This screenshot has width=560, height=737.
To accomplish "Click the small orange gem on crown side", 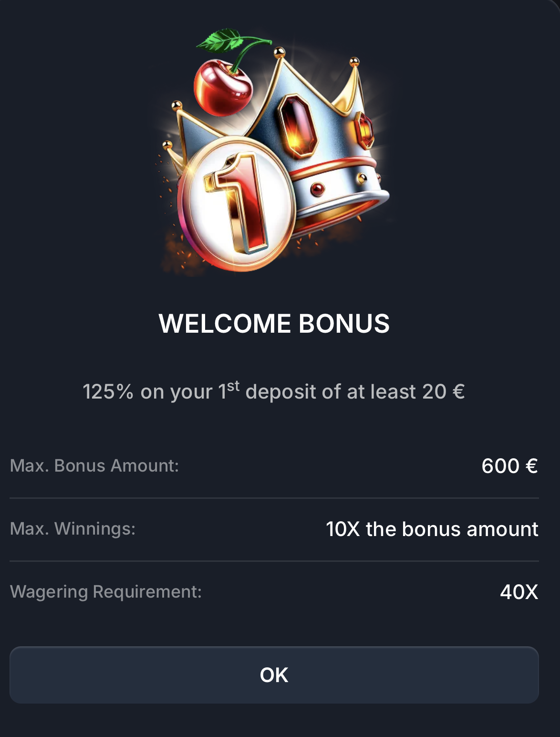I will tap(364, 129).
